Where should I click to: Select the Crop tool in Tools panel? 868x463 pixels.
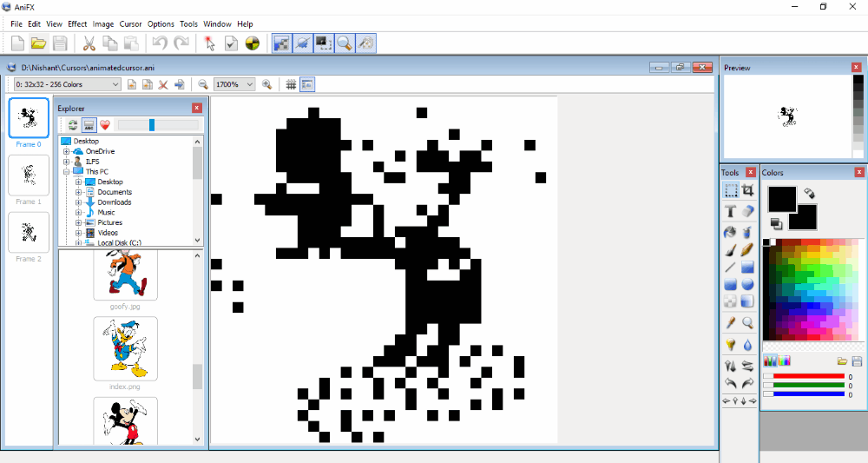(x=747, y=190)
